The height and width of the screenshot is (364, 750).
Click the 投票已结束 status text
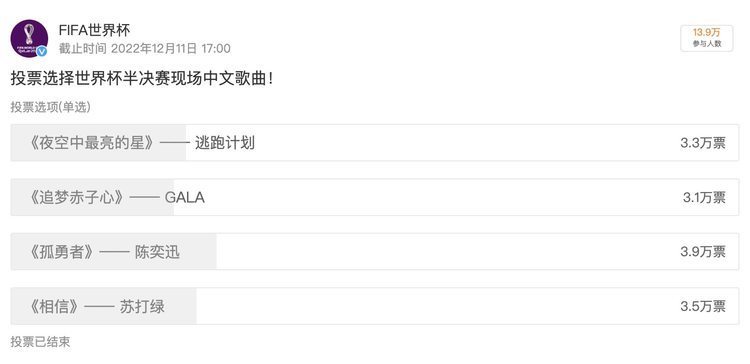(41, 342)
